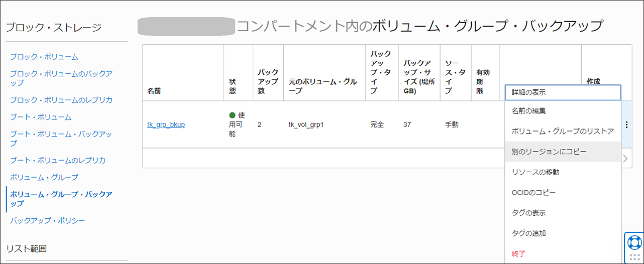
Task: Select ボリューム・グループのリストア menu entry
Action: click(x=563, y=131)
